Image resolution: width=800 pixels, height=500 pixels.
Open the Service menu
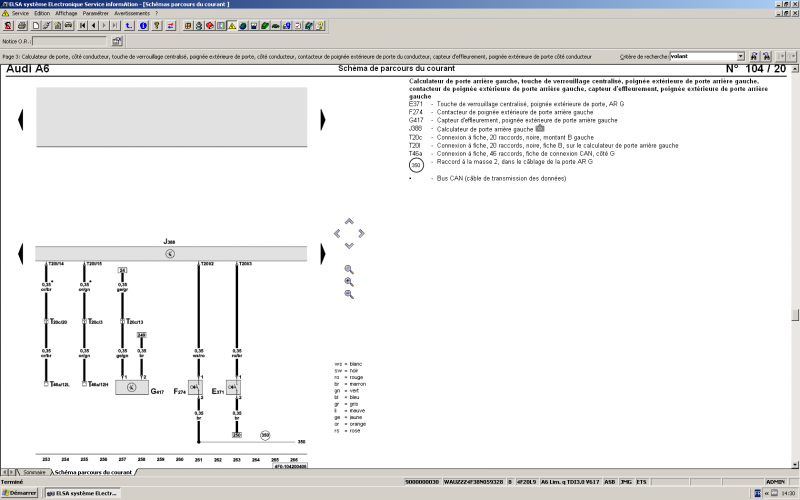point(20,13)
